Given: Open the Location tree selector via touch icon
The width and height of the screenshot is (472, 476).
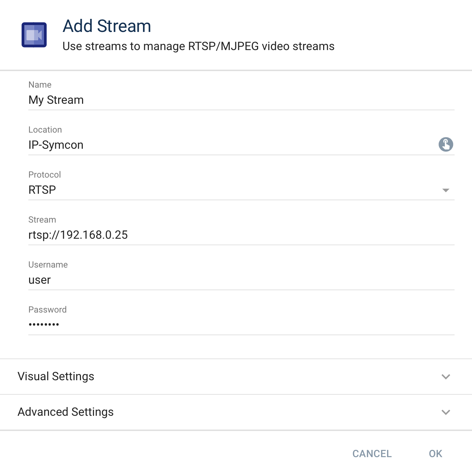Looking at the screenshot, I should pyautogui.click(x=446, y=144).
